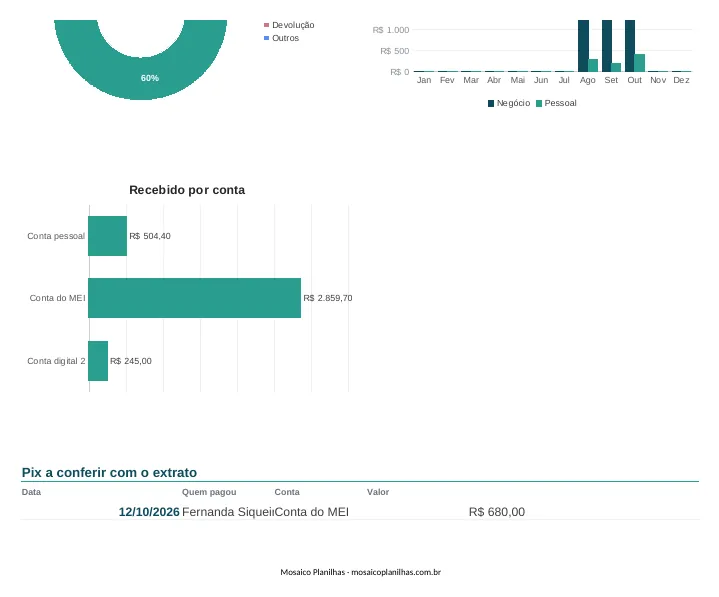
Task: Click the Negócio legend color square
Action: pyautogui.click(x=491, y=104)
